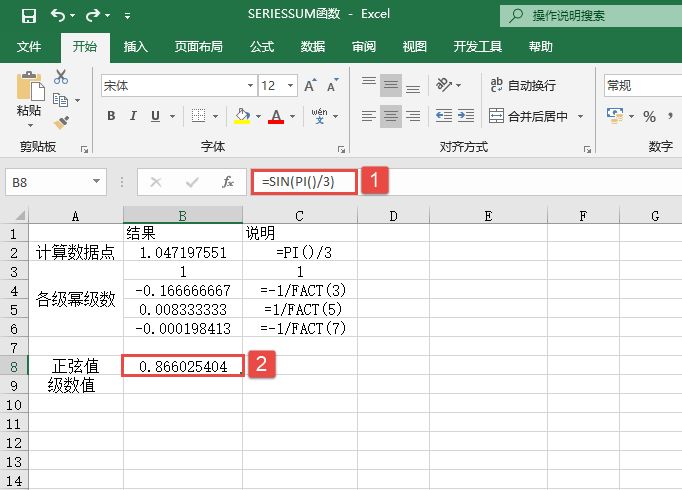Image resolution: width=682 pixels, height=490 pixels.
Task: Open the 文件 tab
Action: point(29,47)
